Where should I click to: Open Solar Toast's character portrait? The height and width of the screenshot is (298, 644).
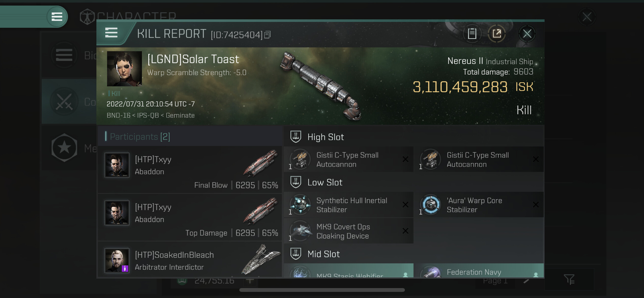coord(124,69)
